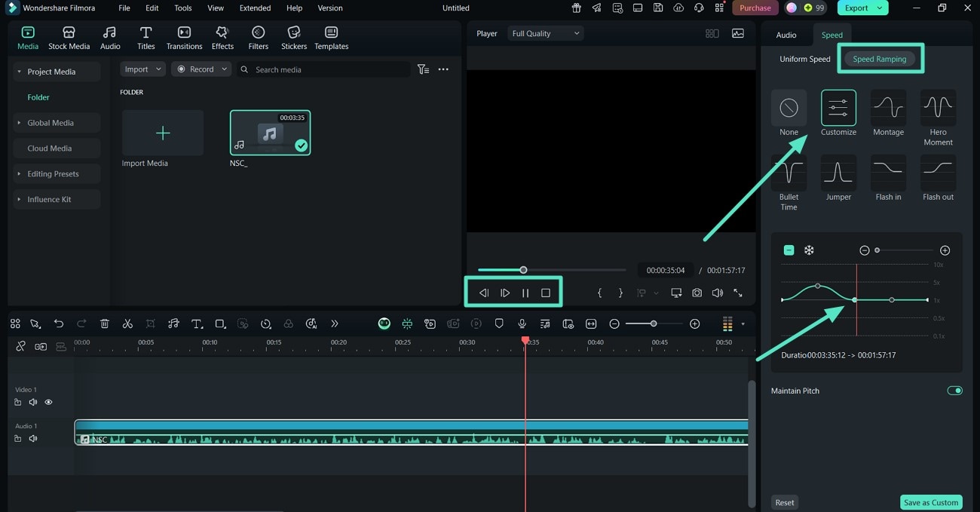Open the Export dropdown arrow
Image resolution: width=980 pixels, height=512 pixels.
click(880, 8)
